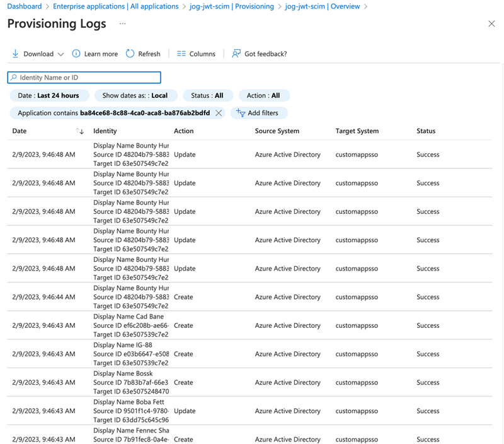
Task: Click the Download arrow icon
Action: [x=15, y=54]
